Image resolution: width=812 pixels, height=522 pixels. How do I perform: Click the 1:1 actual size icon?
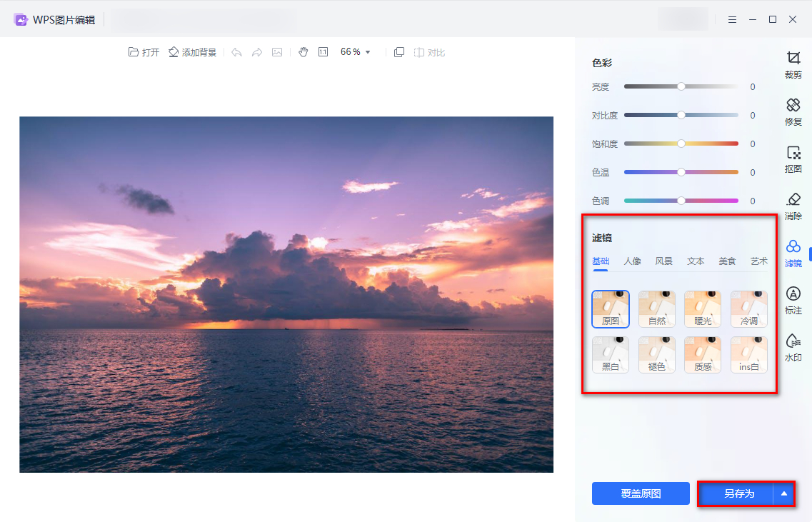click(x=323, y=52)
